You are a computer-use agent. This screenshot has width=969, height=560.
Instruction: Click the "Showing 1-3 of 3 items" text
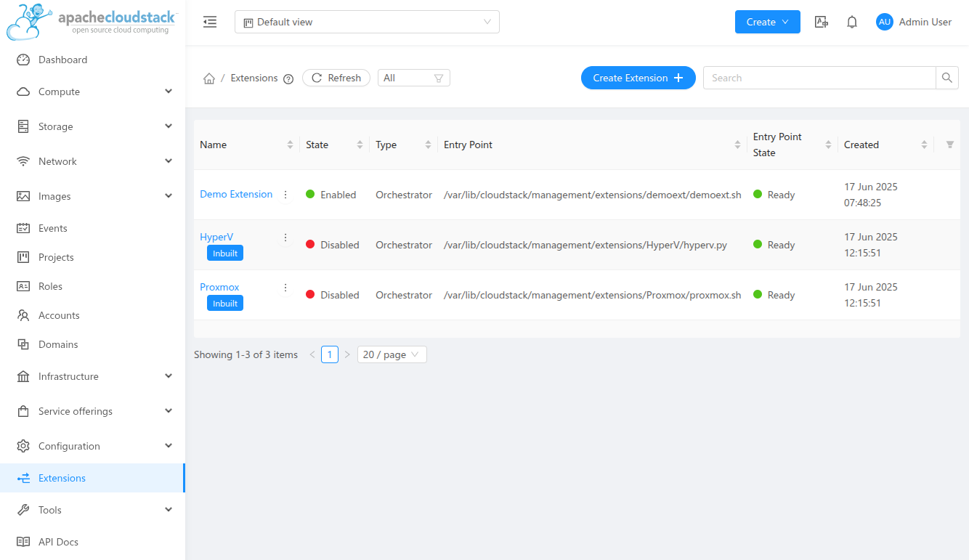(246, 354)
